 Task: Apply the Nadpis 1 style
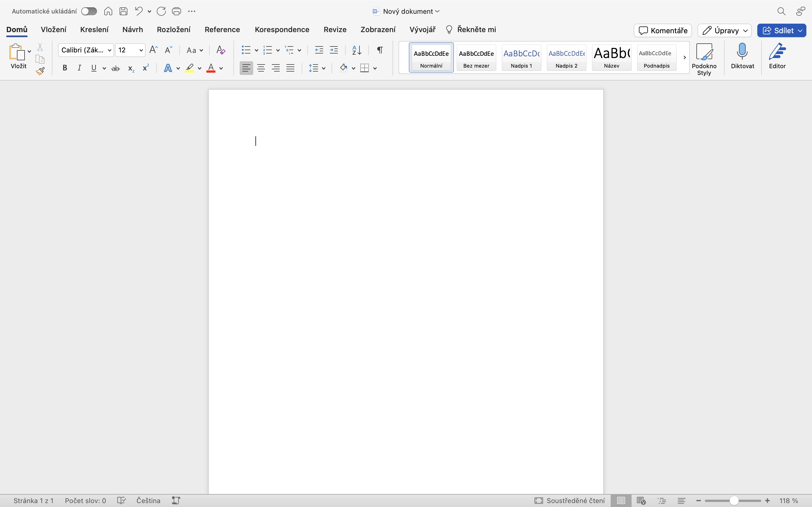pos(521,57)
